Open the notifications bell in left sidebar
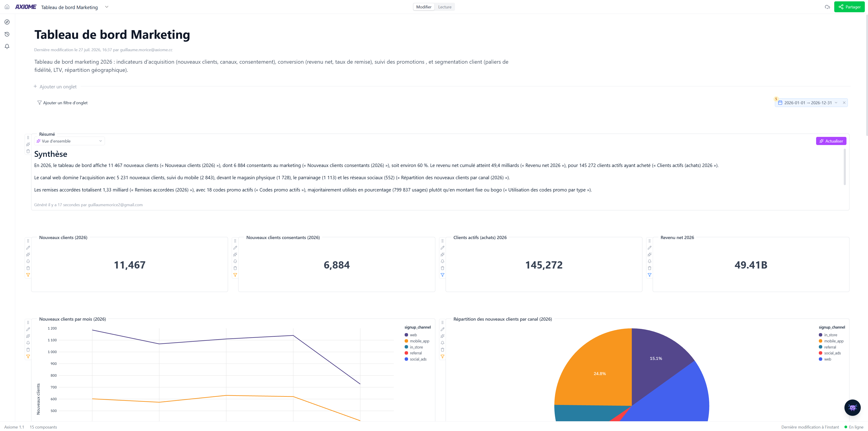868x431 pixels. (7, 46)
